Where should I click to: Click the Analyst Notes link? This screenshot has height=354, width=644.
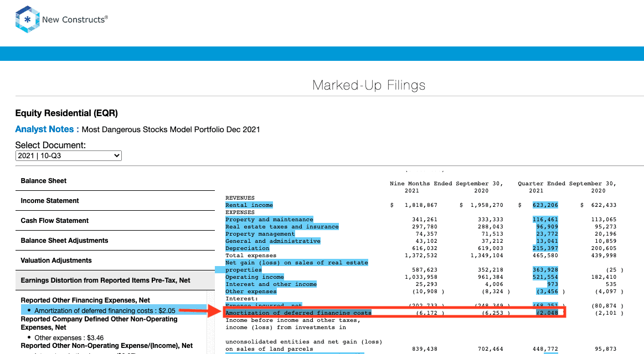47,129
